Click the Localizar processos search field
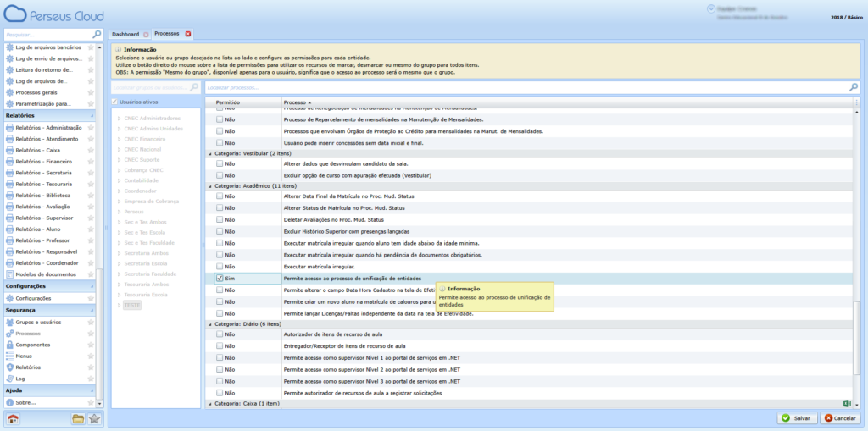The height and width of the screenshot is (431, 868). coord(526,86)
